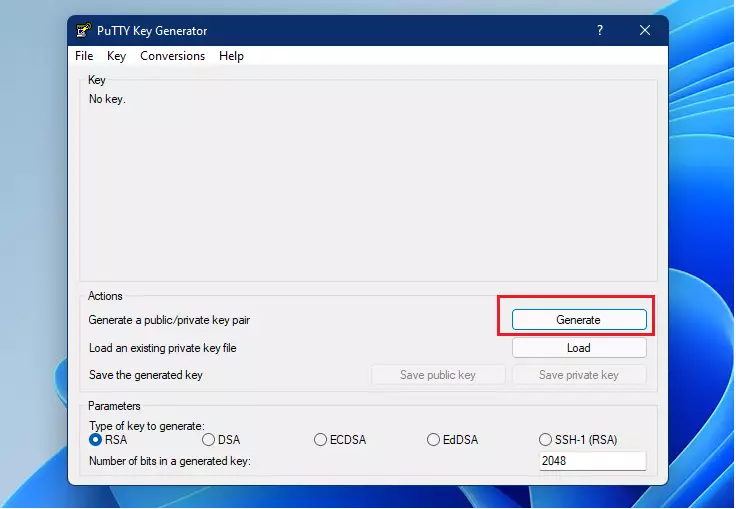The height and width of the screenshot is (509, 736).
Task: Select the DSA key type
Action: tap(221, 440)
